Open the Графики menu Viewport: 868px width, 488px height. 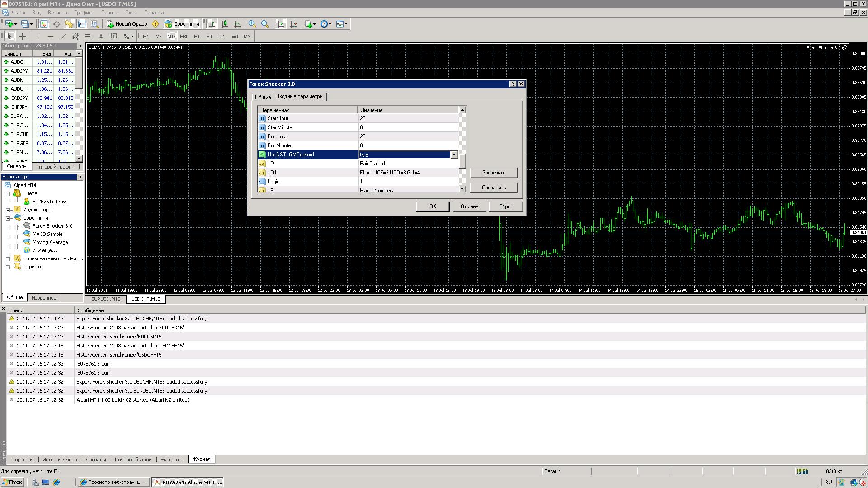[84, 13]
